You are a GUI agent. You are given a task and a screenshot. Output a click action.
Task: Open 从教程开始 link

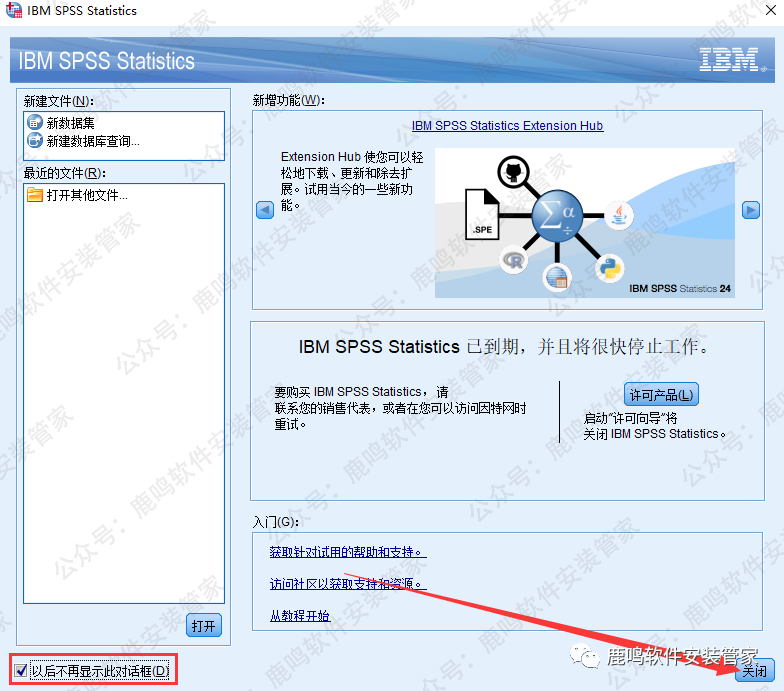[300, 616]
